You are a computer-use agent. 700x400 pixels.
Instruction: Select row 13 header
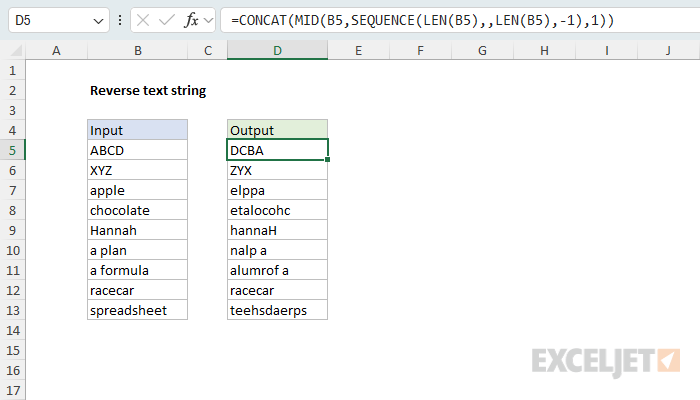(x=12, y=310)
